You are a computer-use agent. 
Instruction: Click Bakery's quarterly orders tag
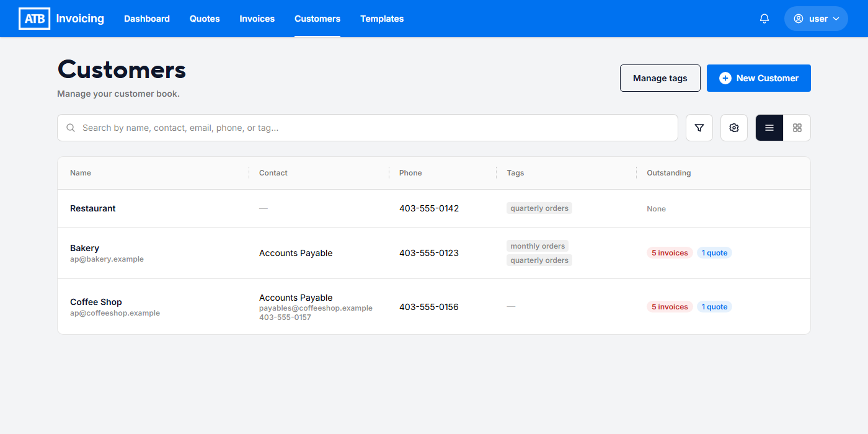pos(539,260)
